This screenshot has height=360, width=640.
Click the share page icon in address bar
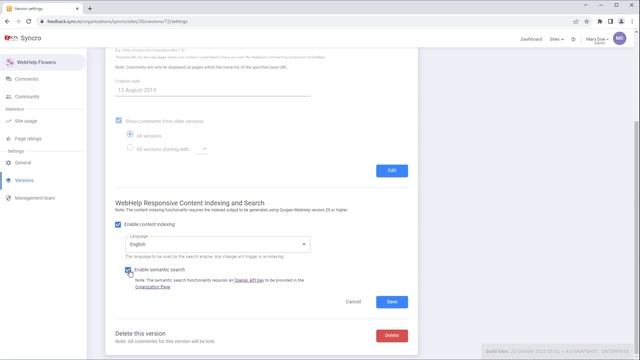coord(576,21)
